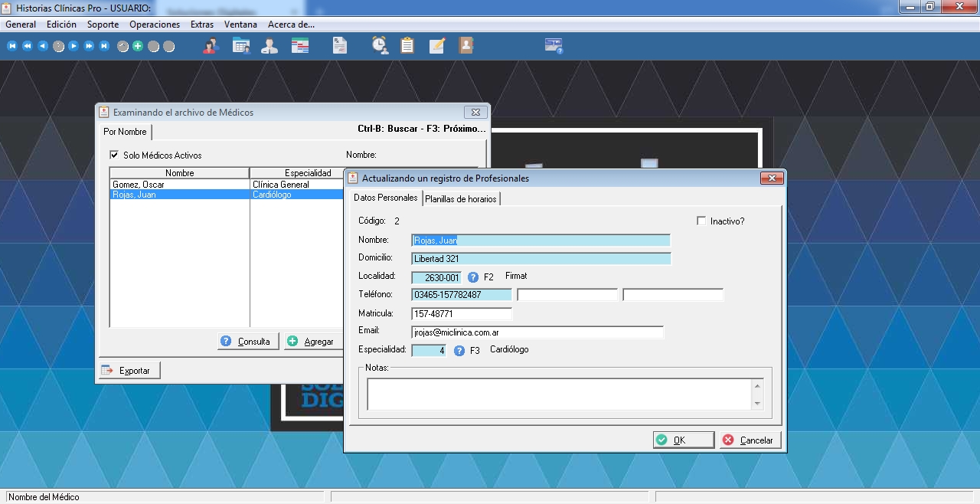Image resolution: width=980 pixels, height=504 pixels.
Task: Jump to the last record icon
Action: point(104,46)
